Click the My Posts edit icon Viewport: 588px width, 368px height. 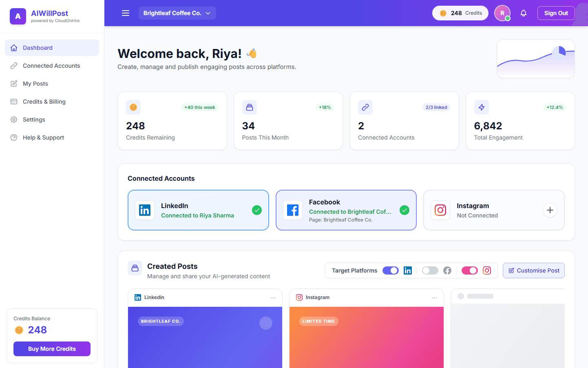[x=14, y=84]
